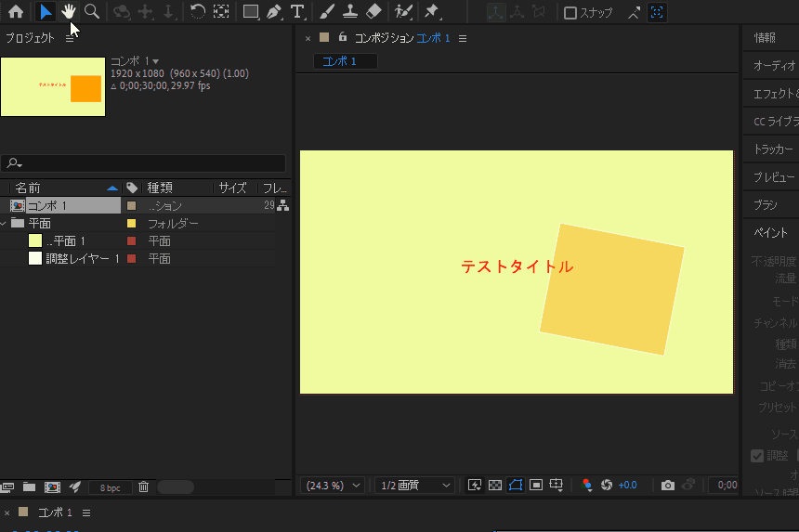Select the Eraser tool
The width and height of the screenshot is (799, 532).
(x=373, y=12)
